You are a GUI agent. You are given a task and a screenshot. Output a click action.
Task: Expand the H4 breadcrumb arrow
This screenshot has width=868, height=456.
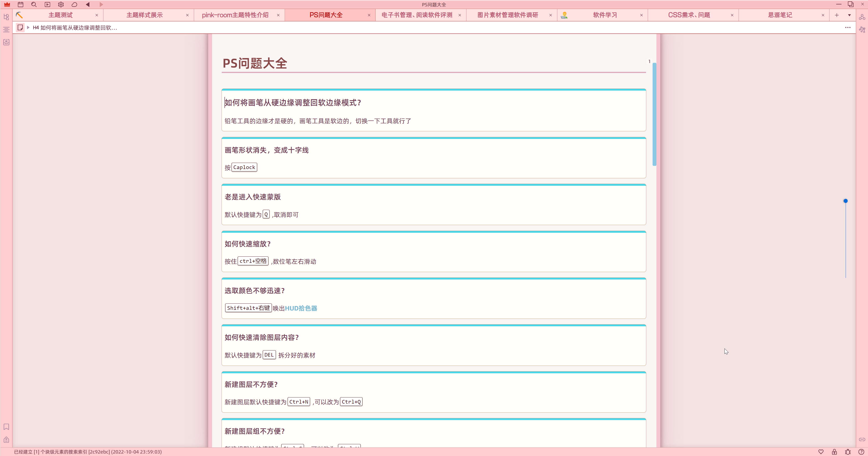pos(28,27)
